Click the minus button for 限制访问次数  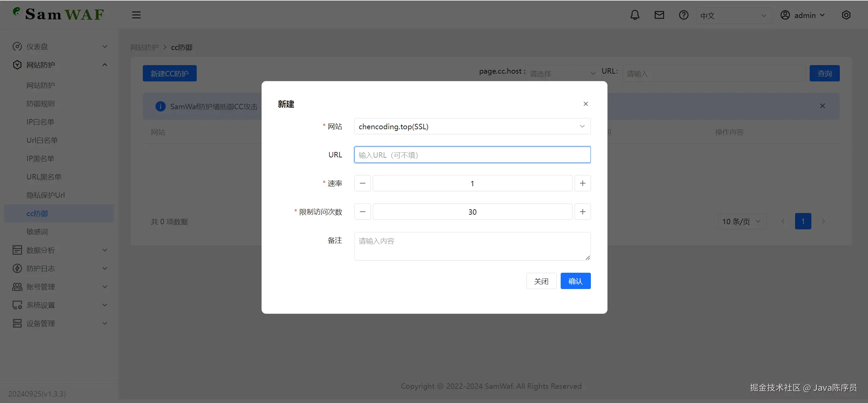pyautogui.click(x=362, y=212)
